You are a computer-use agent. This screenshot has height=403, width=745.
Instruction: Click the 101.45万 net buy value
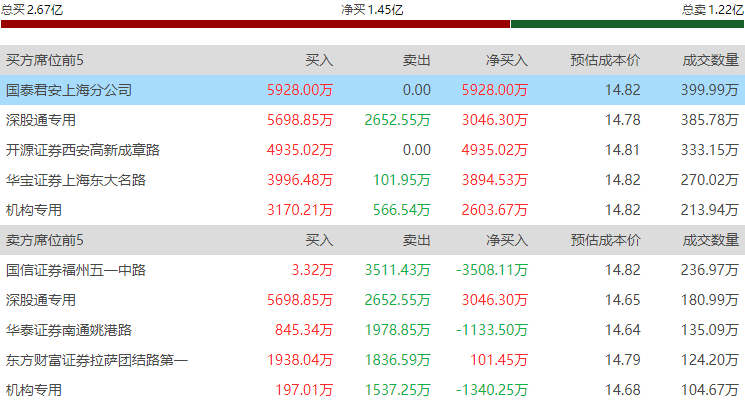499,360
